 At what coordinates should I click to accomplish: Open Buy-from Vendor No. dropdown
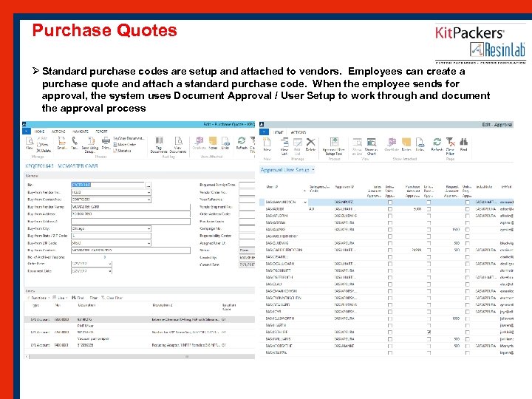click(149, 192)
